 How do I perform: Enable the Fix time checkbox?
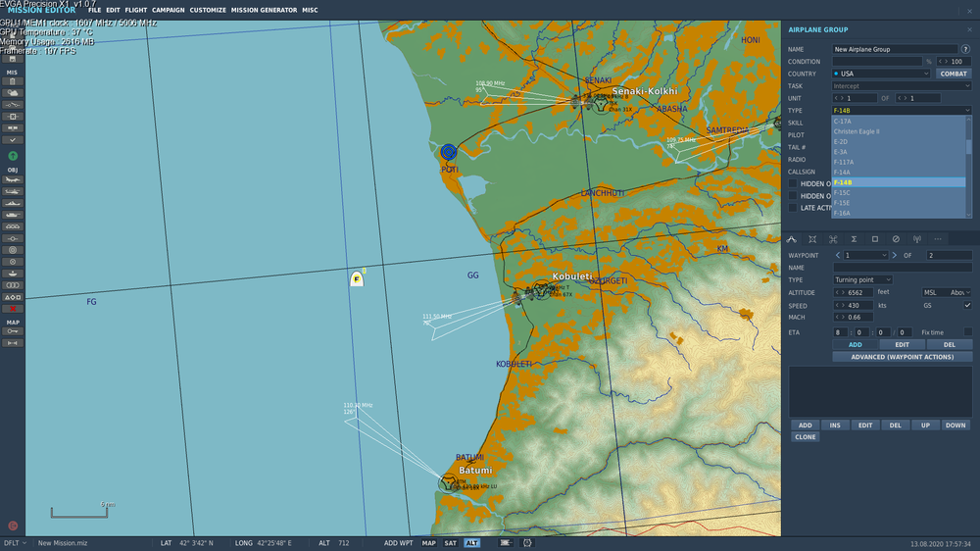click(x=967, y=332)
